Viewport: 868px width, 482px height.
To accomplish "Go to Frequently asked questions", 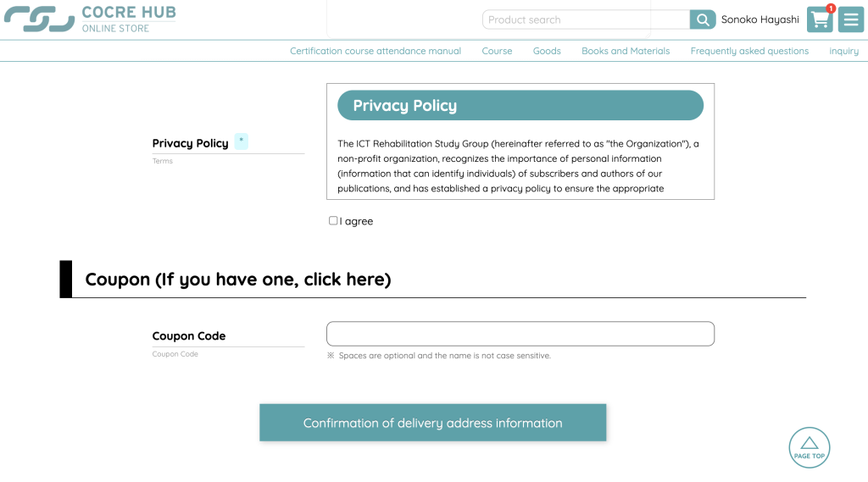I will coord(749,51).
